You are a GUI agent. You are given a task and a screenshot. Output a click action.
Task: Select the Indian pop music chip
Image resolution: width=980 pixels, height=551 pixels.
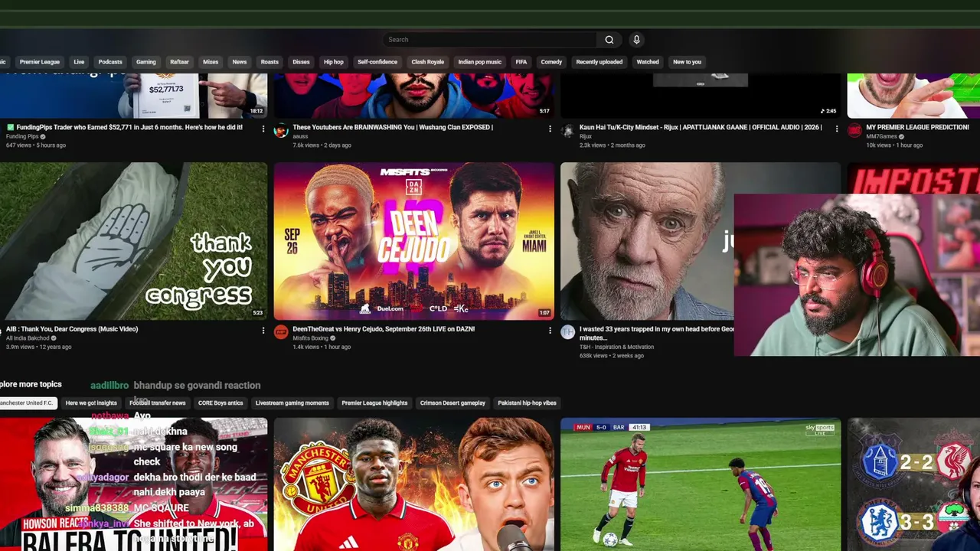(x=480, y=62)
